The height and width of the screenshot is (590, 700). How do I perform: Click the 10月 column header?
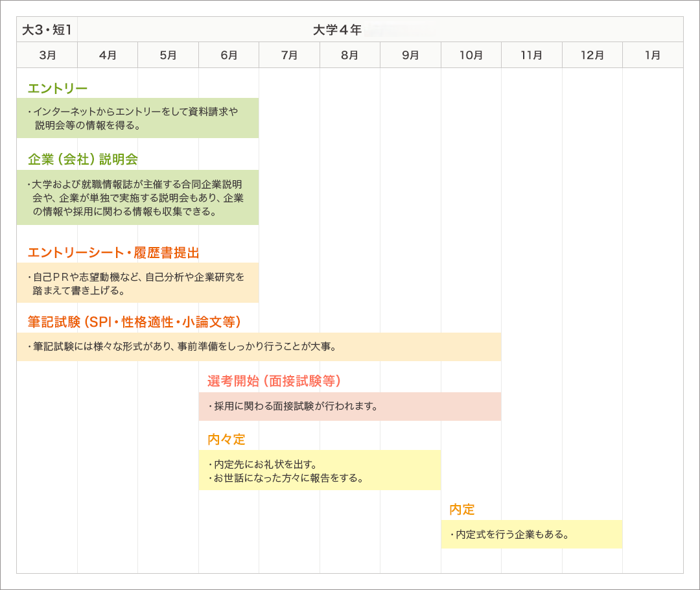[471, 54]
